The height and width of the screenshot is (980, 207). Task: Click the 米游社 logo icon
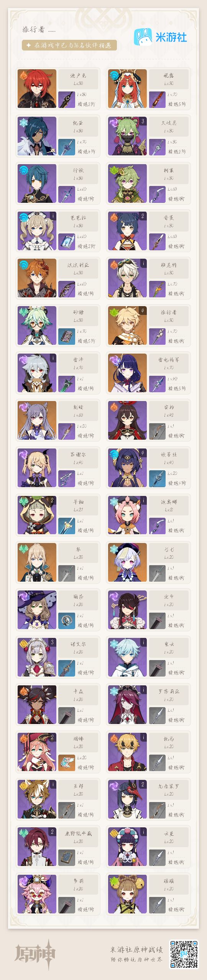[143, 37]
